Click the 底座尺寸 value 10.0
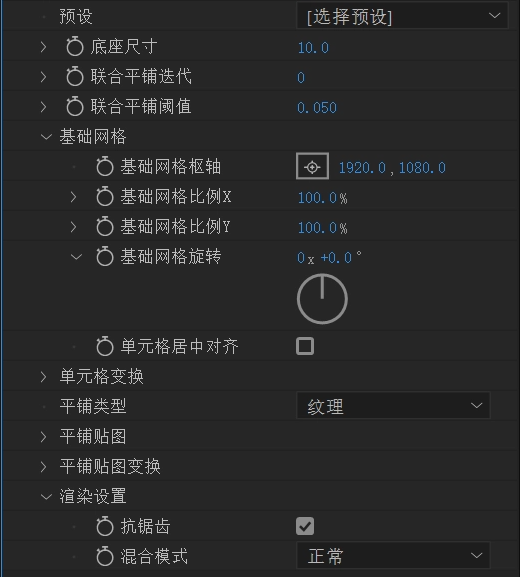 [313, 48]
